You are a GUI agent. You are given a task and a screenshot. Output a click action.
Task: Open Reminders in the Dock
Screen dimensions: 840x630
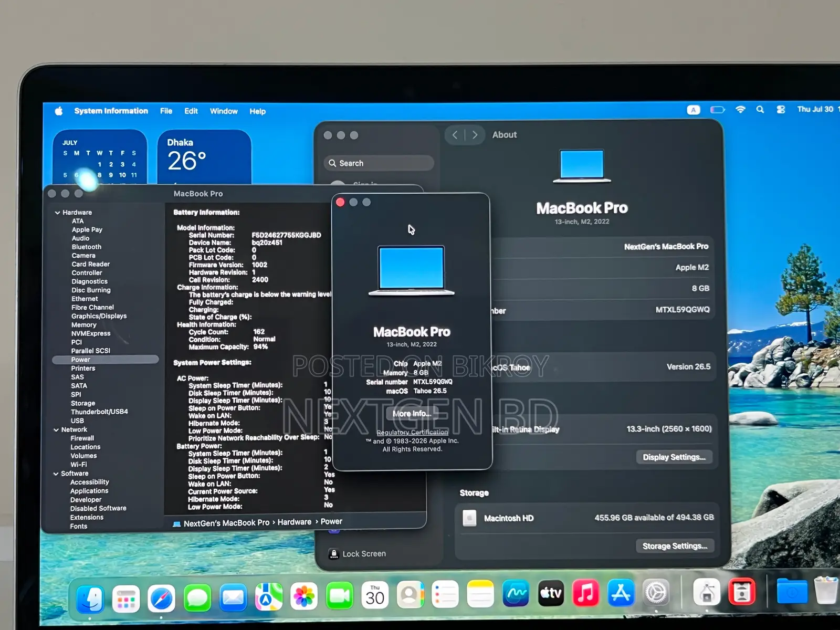[x=445, y=595]
